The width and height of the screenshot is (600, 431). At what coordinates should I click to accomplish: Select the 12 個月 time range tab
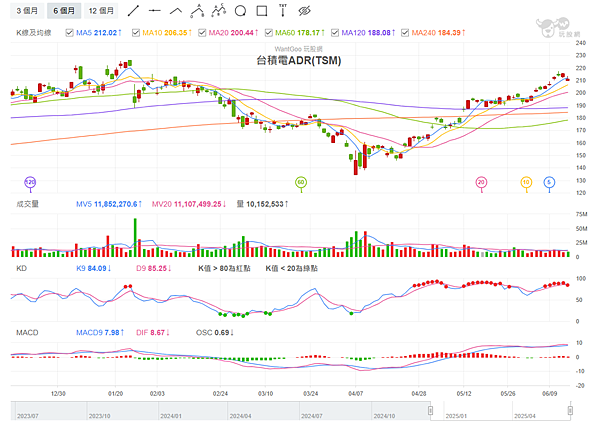101,11
